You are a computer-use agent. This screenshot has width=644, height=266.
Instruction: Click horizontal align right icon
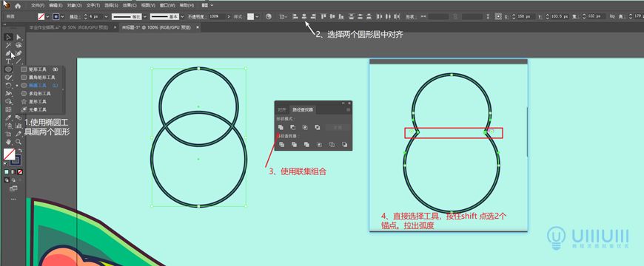[314, 17]
